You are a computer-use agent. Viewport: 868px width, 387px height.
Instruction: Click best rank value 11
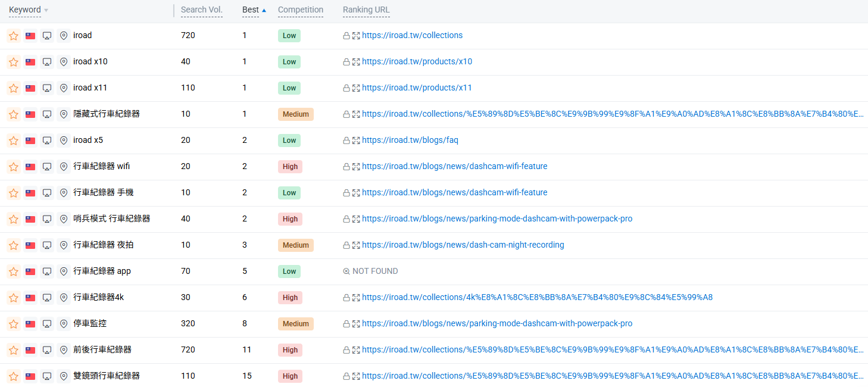coord(247,350)
